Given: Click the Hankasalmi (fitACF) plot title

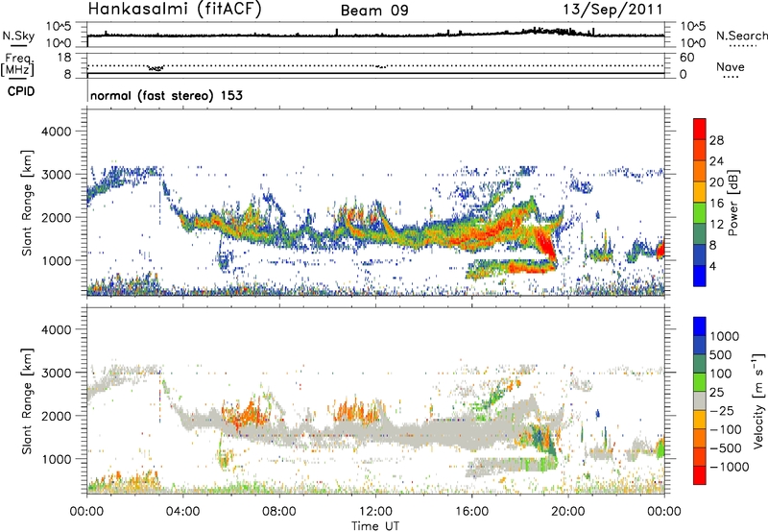Looking at the screenshot, I should [x=175, y=10].
